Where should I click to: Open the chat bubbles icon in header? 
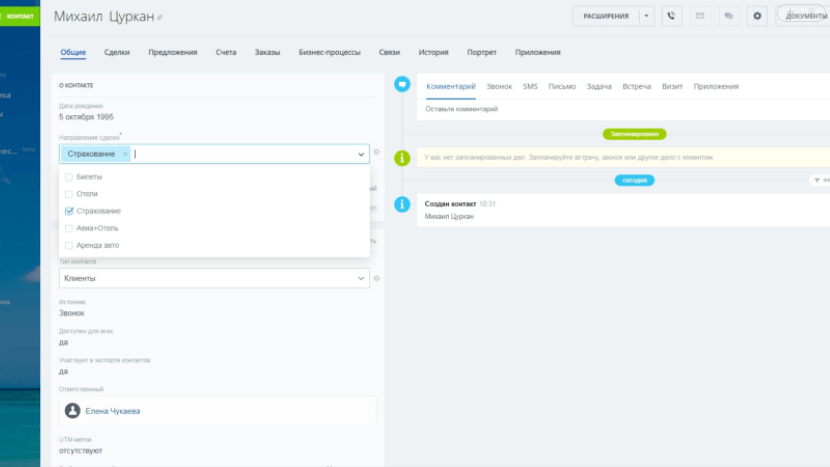728,16
